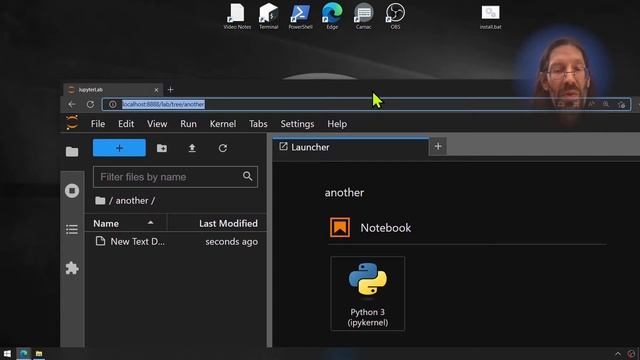The height and width of the screenshot is (360, 640).
Task: Open install.bat desktop file
Action: click(x=491, y=17)
